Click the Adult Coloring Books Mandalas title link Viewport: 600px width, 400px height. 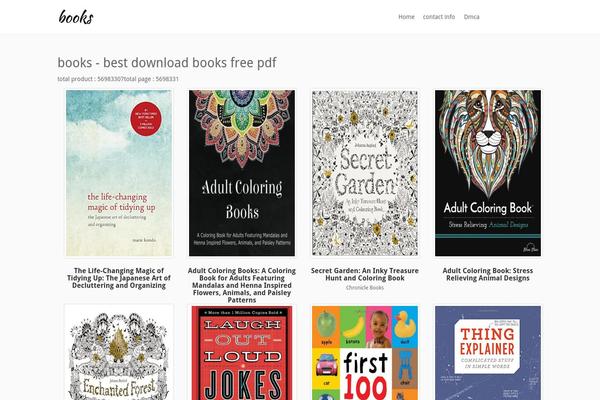click(242, 285)
